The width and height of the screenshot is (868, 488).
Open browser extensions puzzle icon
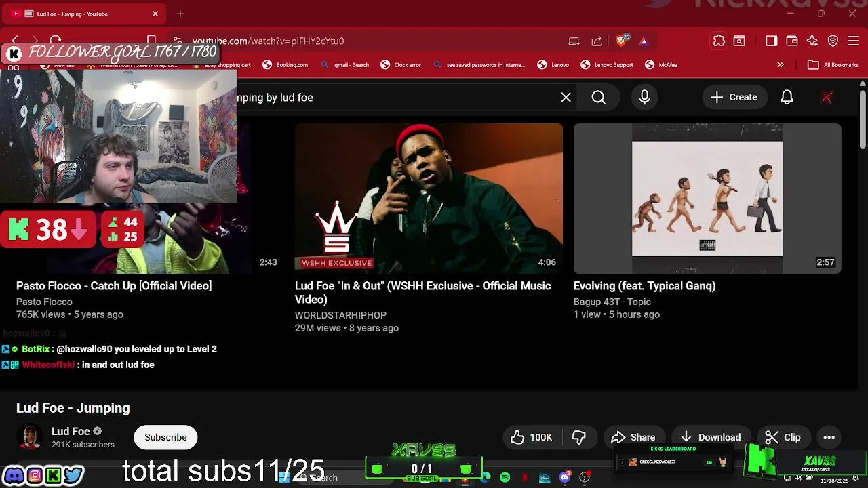[719, 41]
